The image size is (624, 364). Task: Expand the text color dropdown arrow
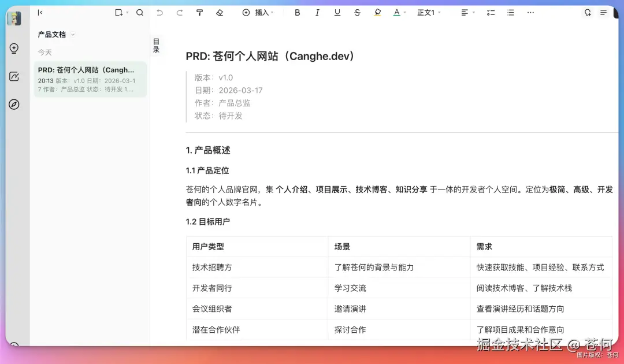pyautogui.click(x=404, y=12)
